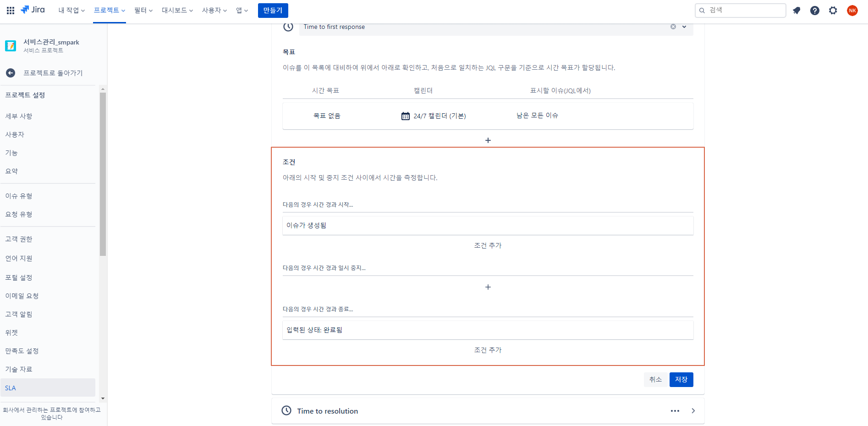868x426 pixels.
Task: Open 요청 유형 in project settings
Action: (19, 214)
